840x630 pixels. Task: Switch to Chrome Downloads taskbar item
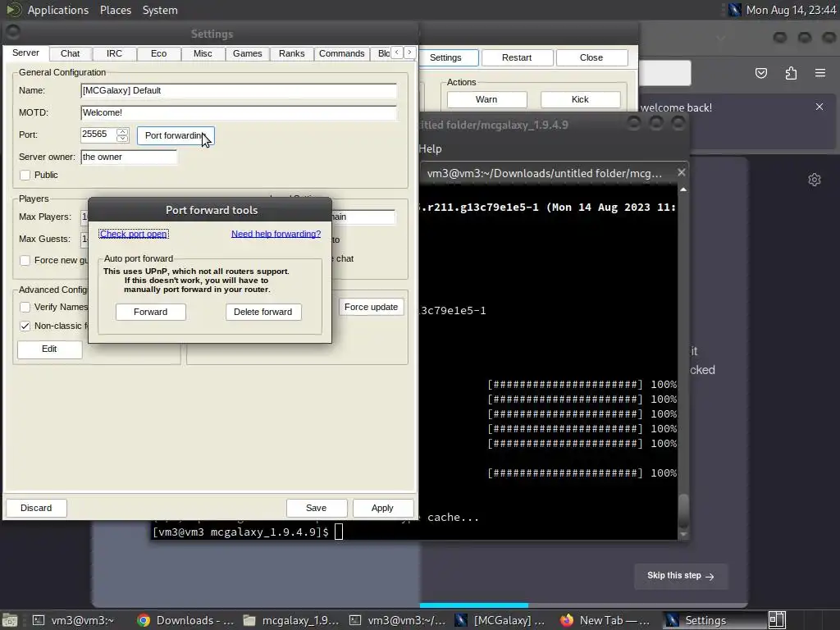coord(185,620)
